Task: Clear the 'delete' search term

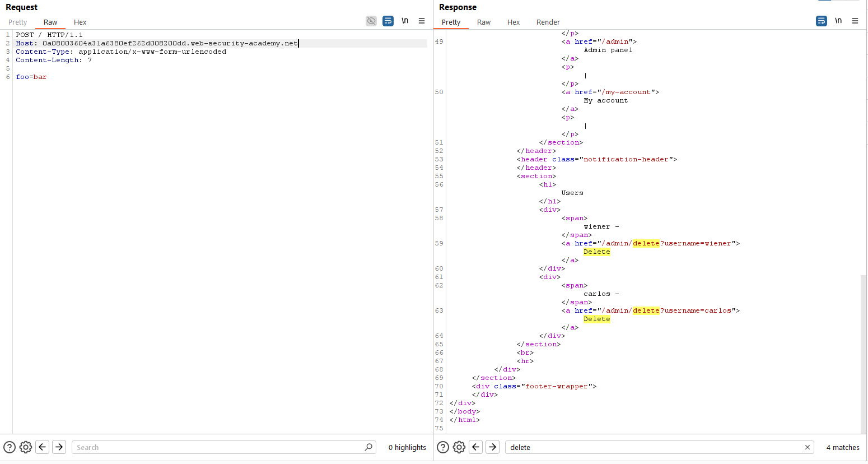Action: 807,447
